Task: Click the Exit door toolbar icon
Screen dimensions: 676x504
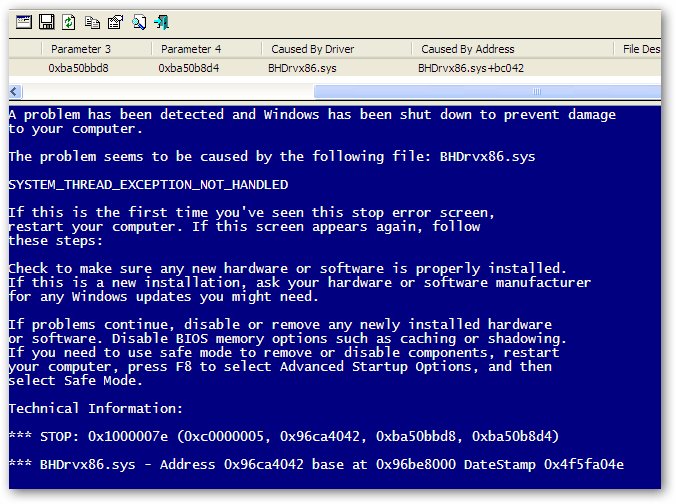Action: pos(162,22)
